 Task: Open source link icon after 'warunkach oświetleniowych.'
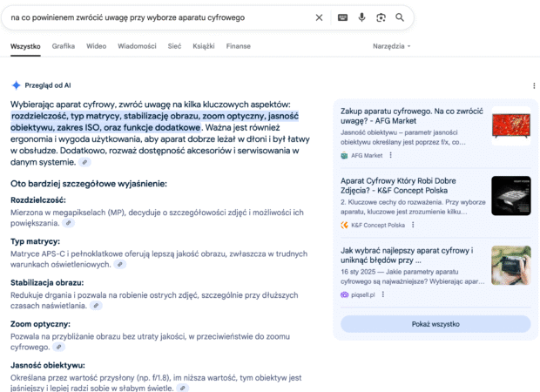(120, 264)
